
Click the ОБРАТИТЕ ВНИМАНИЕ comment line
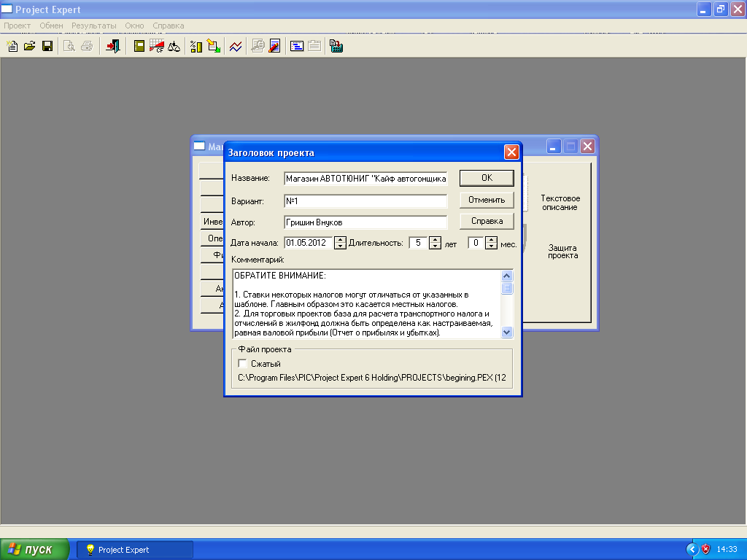279,276
